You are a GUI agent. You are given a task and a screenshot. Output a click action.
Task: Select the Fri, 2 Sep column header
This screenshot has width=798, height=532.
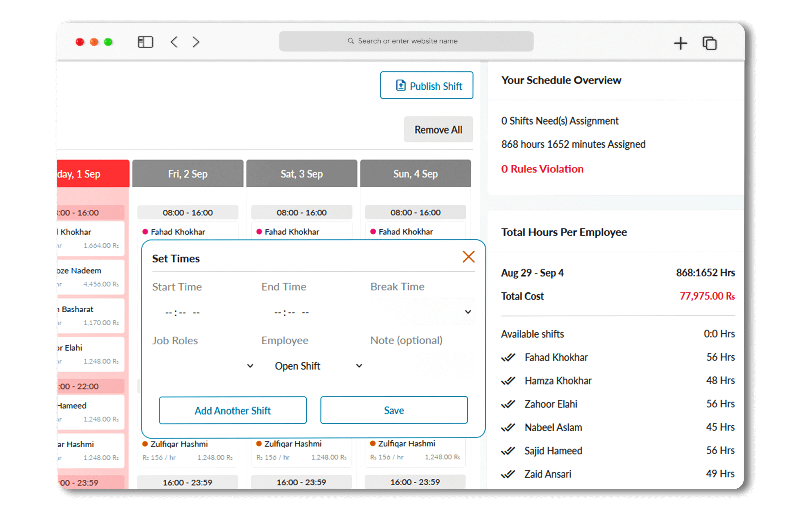click(x=188, y=174)
